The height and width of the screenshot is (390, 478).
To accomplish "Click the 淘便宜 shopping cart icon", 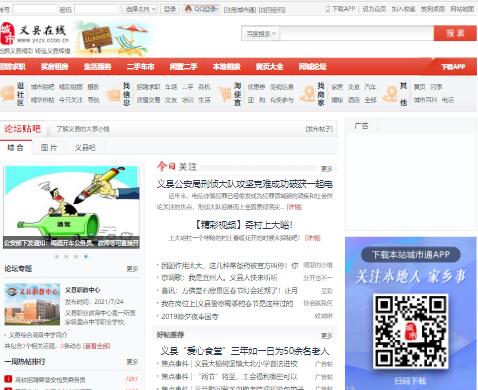I will [225, 94].
